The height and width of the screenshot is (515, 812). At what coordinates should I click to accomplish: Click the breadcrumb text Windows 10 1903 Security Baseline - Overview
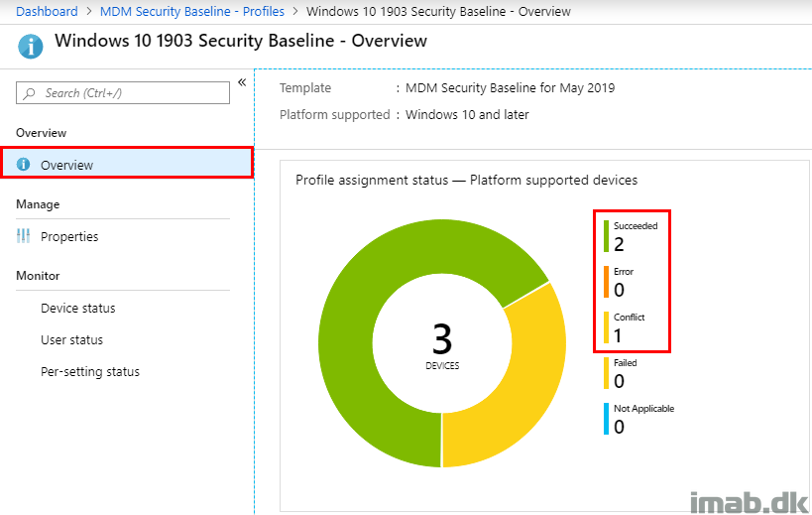point(438,11)
